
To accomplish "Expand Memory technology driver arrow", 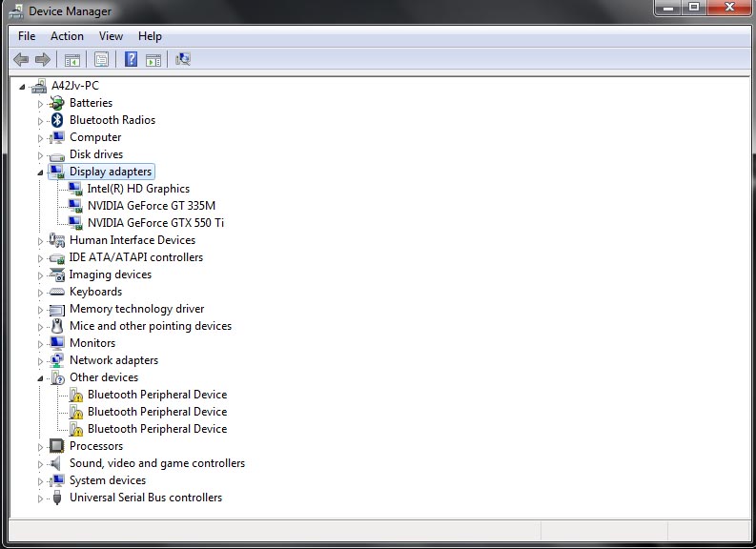I will [x=40, y=310].
